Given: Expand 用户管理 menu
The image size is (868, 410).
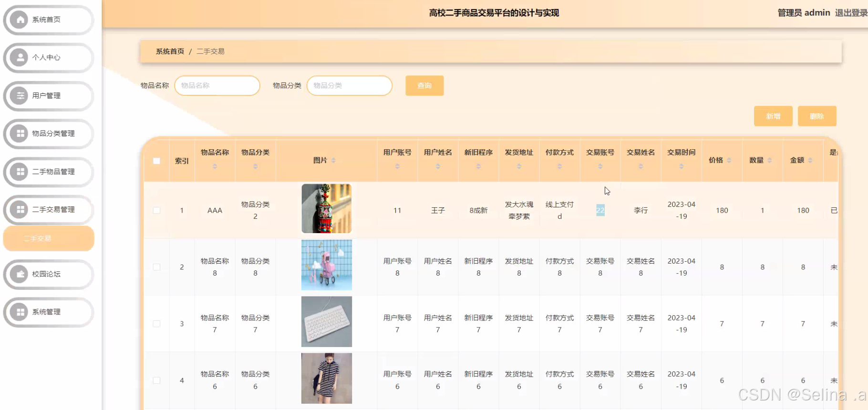Looking at the screenshot, I should click(48, 96).
